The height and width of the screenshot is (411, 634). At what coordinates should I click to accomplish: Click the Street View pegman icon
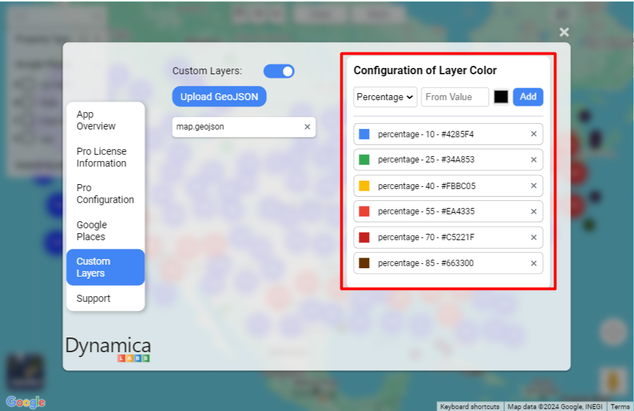(x=613, y=381)
